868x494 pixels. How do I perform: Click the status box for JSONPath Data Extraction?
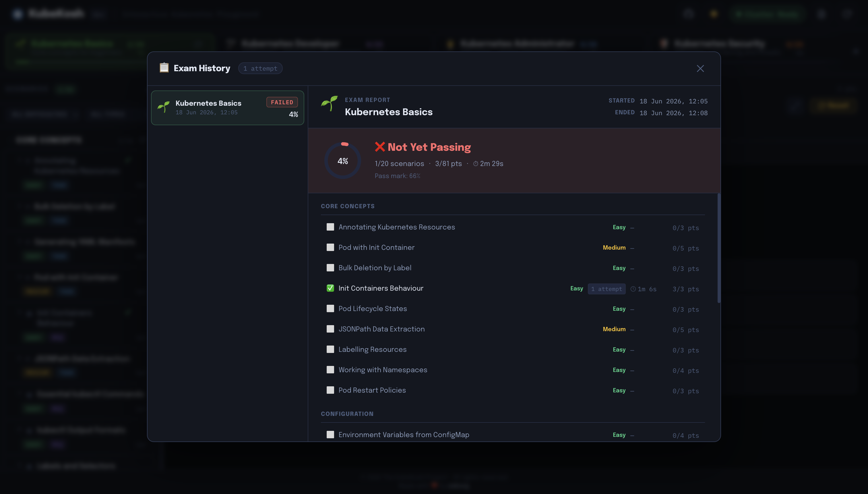click(x=330, y=329)
